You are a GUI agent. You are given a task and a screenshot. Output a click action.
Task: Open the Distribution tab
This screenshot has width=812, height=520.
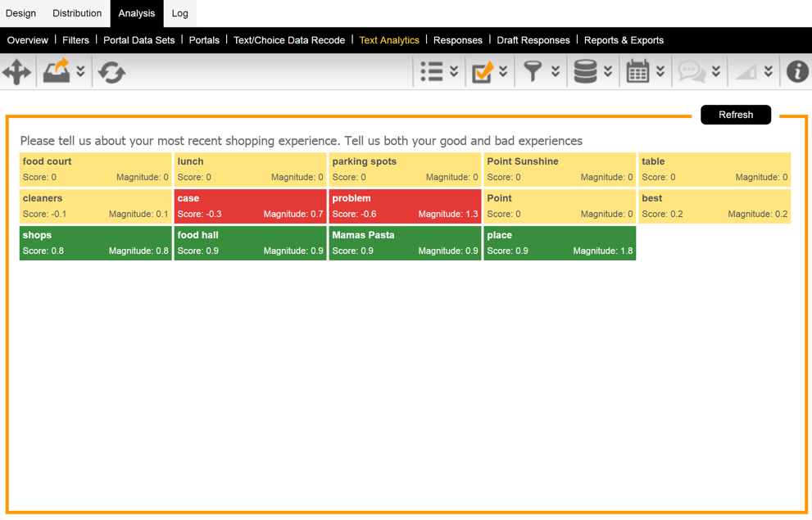76,13
